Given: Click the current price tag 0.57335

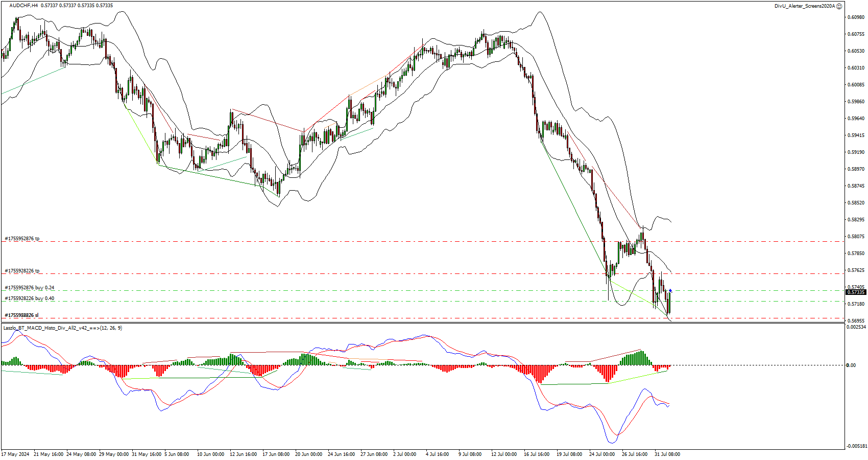Looking at the screenshot, I should click(x=856, y=292).
